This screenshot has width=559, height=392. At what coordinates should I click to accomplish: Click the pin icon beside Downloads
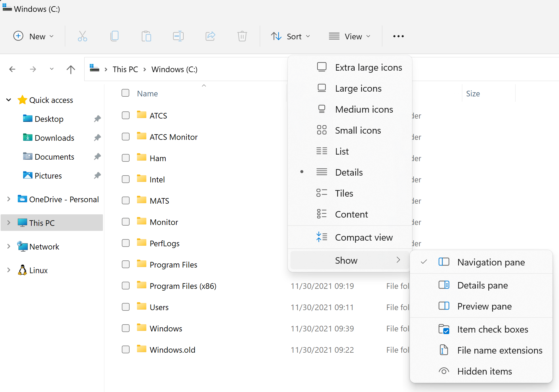point(97,138)
